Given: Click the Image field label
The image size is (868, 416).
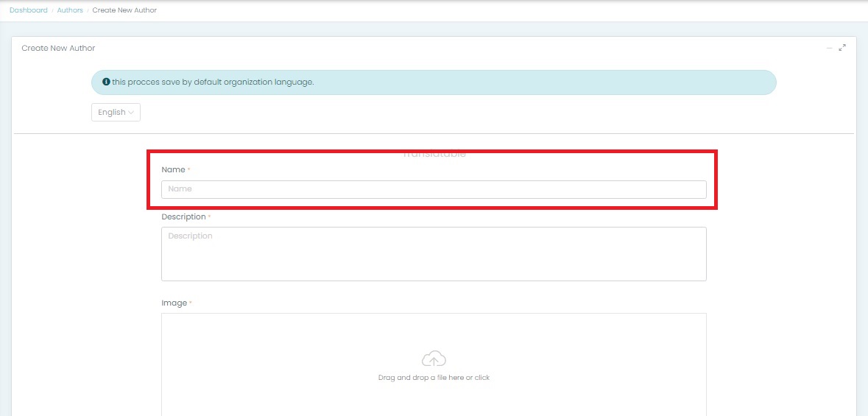Looking at the screenshot, I should (x=174, y=303).
